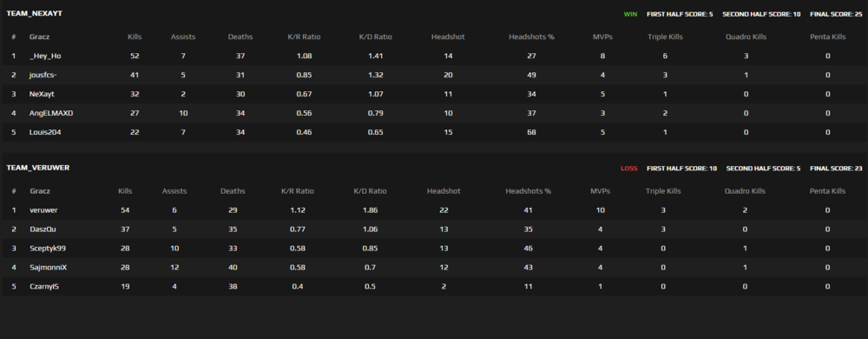Click Triple Kills header in TEAM_NEXAYT table
Screen dimensions: 868x339
click(x=665, y=37)
